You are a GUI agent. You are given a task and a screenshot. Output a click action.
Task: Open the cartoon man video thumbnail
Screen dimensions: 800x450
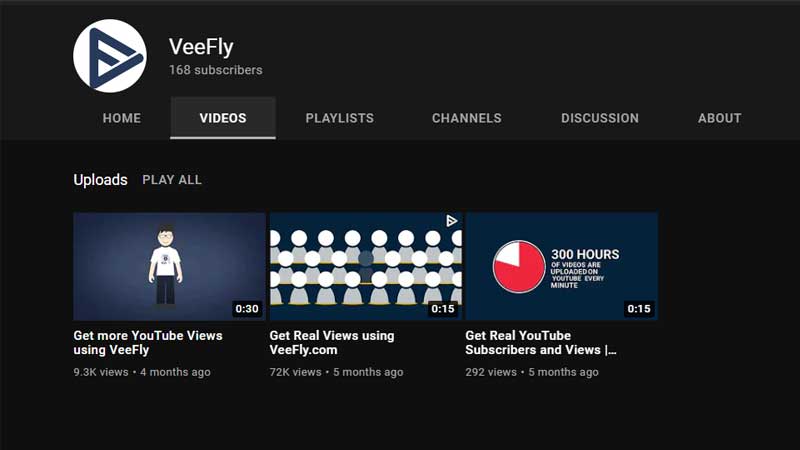(169, 266)
